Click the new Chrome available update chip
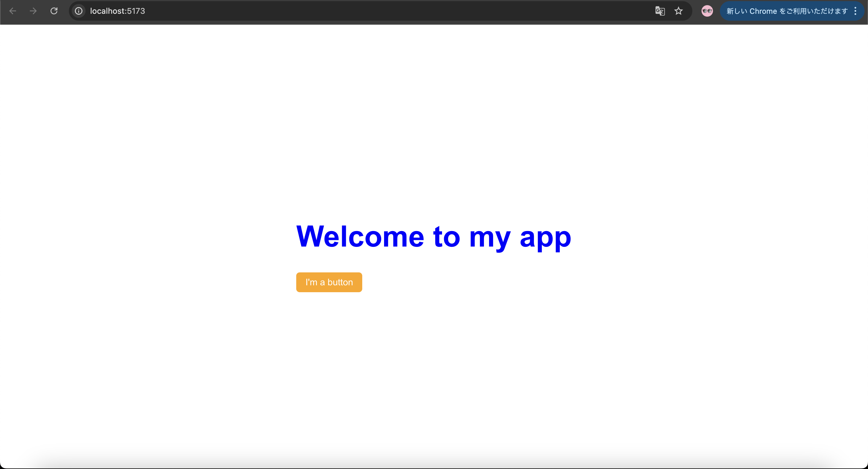 click(x=786, y=11)
